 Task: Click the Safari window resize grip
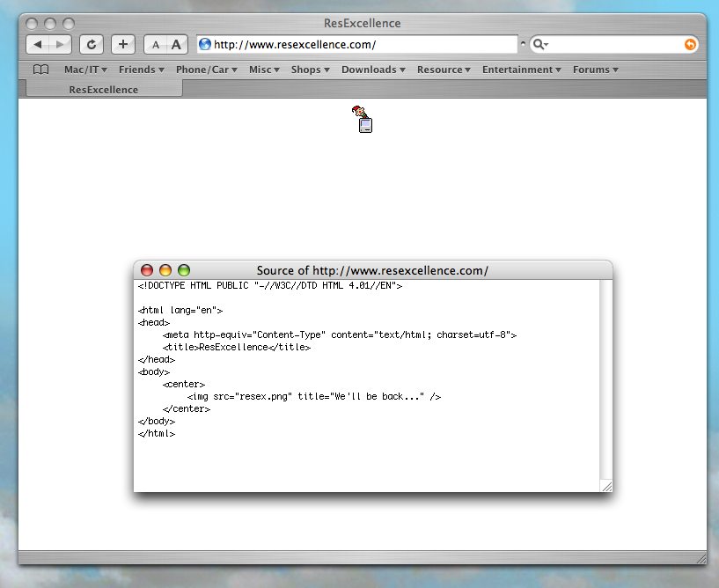(701, 559)
